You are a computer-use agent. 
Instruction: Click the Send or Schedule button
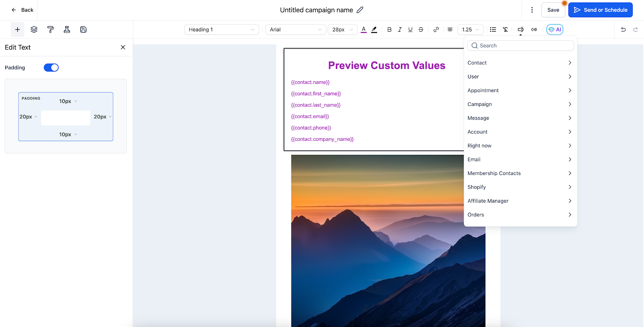point(601,10)
